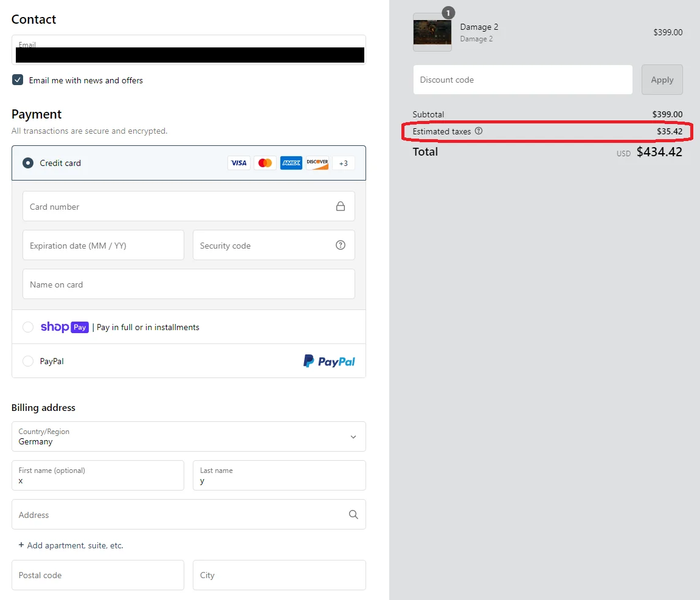Click the Damage 2 item price $399.00
The image size is (700, 600).
668,32
